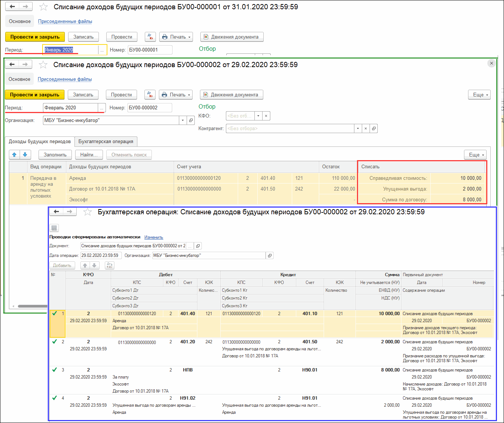
Task: Open period picker next to Январь 2020
Action: click(102, 50)
